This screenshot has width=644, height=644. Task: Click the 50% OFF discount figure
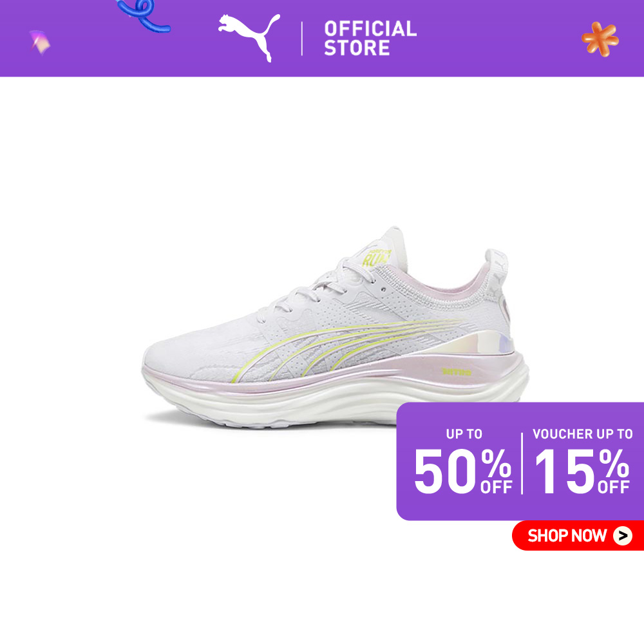point(463,470)
